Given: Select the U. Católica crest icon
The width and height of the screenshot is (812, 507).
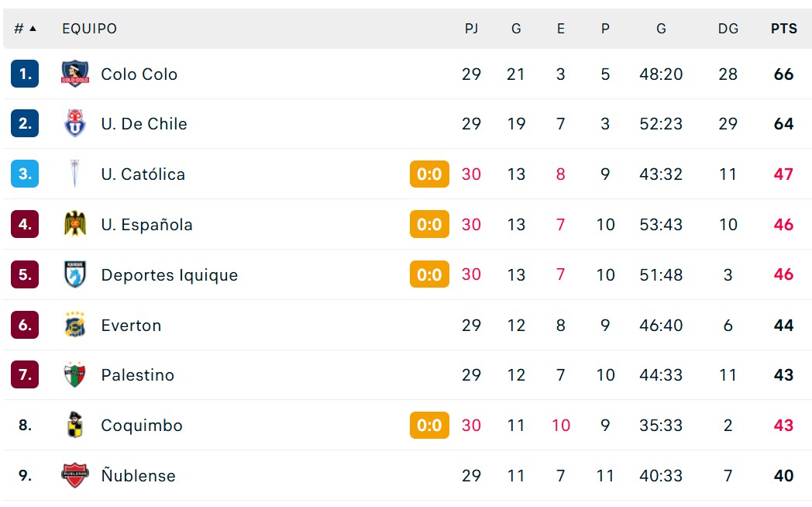Looking at the screenshot, I should [75, 174].
